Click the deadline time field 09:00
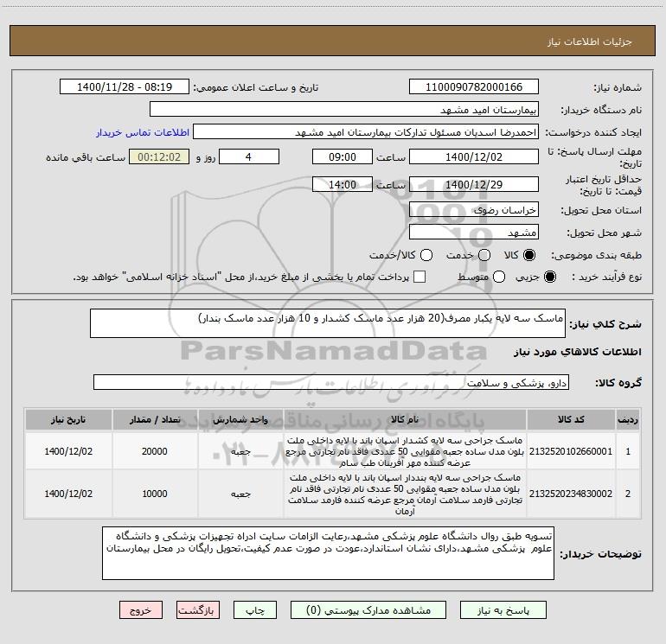 point(343,156)
